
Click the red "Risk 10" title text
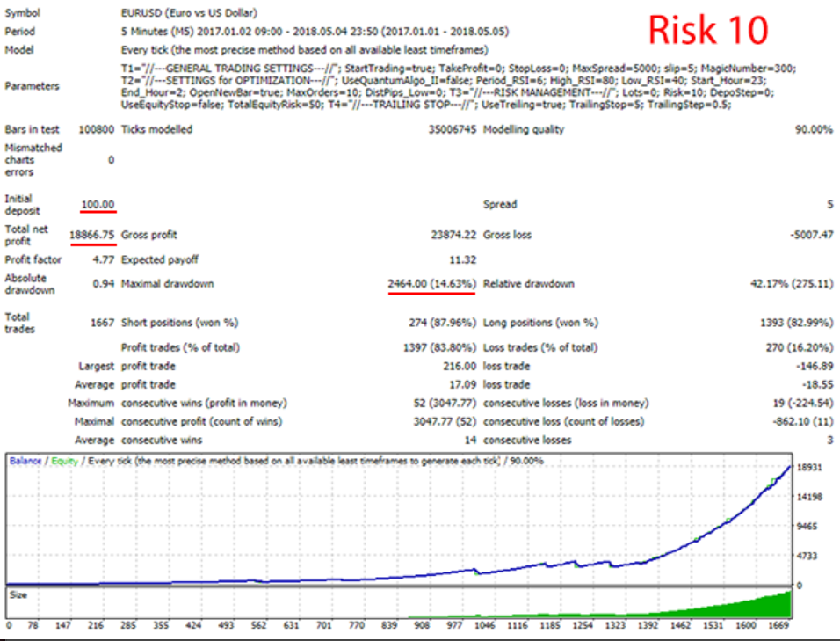point(708,30)
